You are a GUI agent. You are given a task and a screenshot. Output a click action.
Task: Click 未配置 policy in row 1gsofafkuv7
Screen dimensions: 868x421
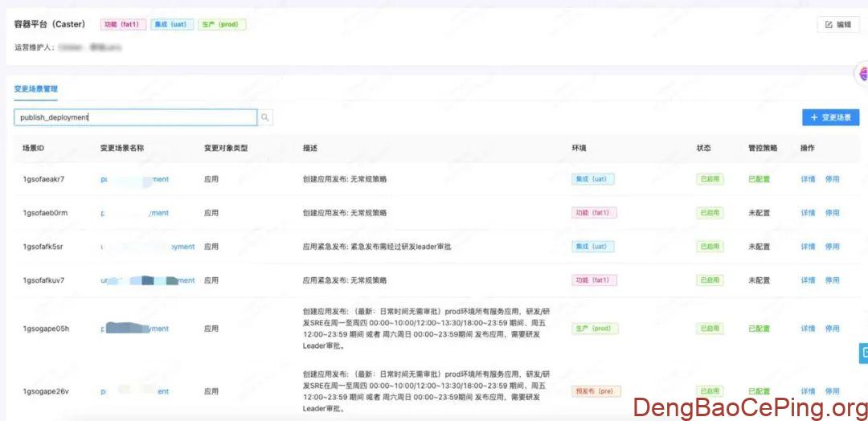click(759, 280)
